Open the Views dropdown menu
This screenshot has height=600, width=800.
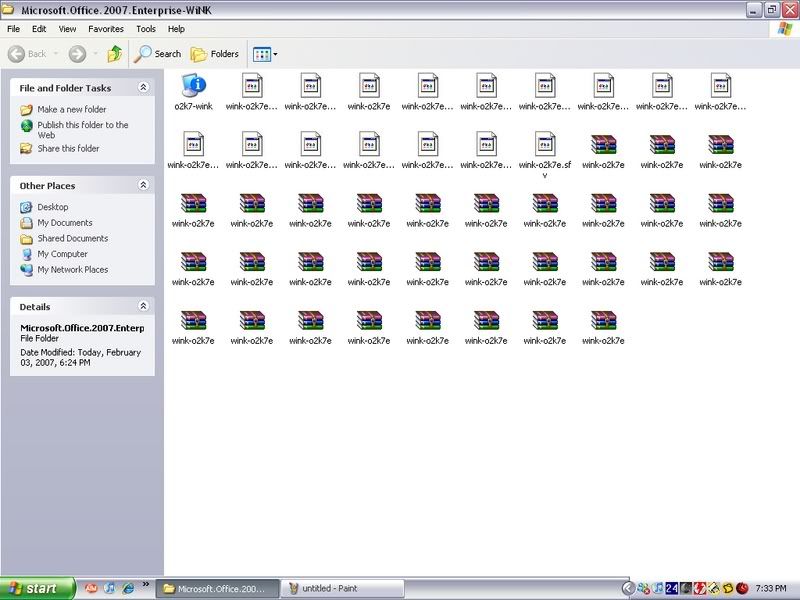pyautogui.click(x=265, y=54)
